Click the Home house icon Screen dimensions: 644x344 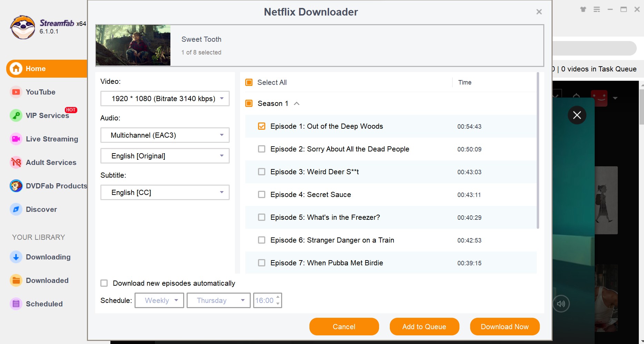tap(16, 69)
